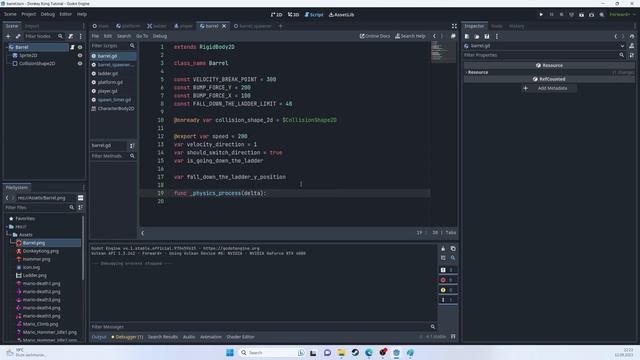
Task: Toggle distraction free mode icon
Action: (454, 26)
